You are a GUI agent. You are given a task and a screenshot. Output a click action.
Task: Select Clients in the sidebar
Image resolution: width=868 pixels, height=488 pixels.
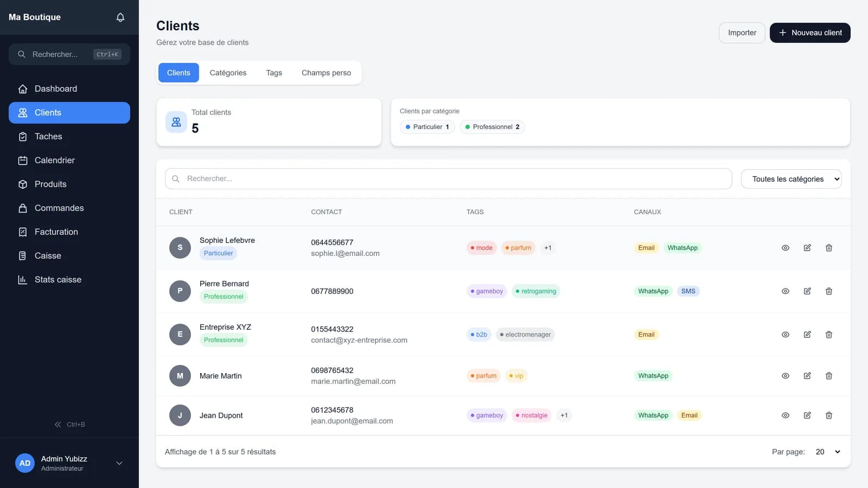point(69,113)
